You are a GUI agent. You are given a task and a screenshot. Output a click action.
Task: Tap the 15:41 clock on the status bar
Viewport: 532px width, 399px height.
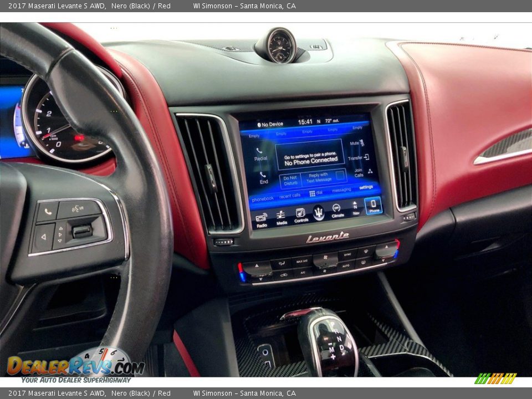pos(305,121)
